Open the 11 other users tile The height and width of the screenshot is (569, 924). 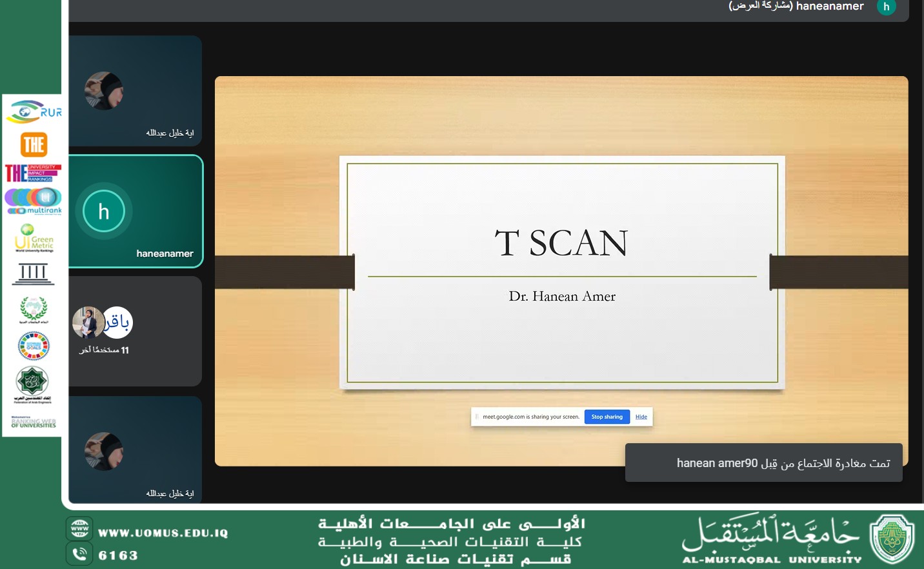click(136, 331)
